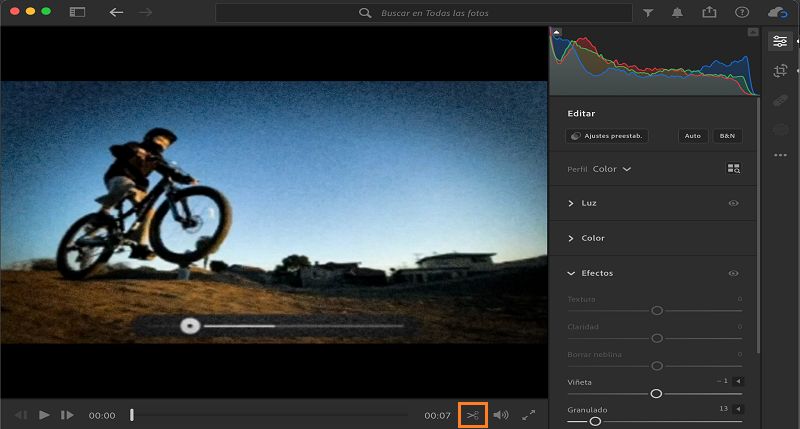Toggle visibility of Efectos edits
Viewport: 800px width, 429px height.
[x=733, y=273]
